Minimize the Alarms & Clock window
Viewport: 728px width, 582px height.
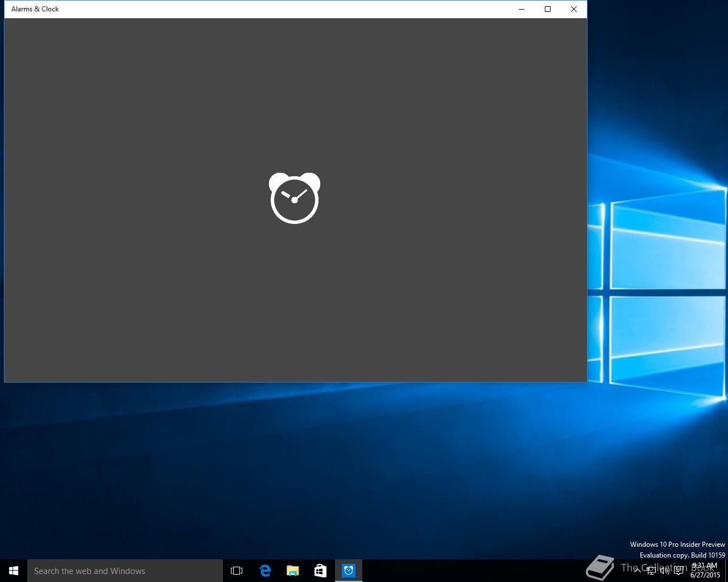point(522,9)
